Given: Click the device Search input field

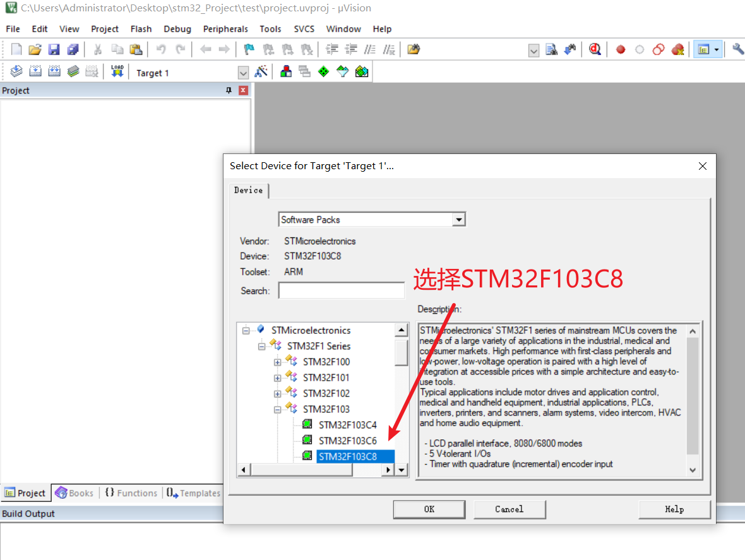Looking at the screenshot, I should point(342,290).
